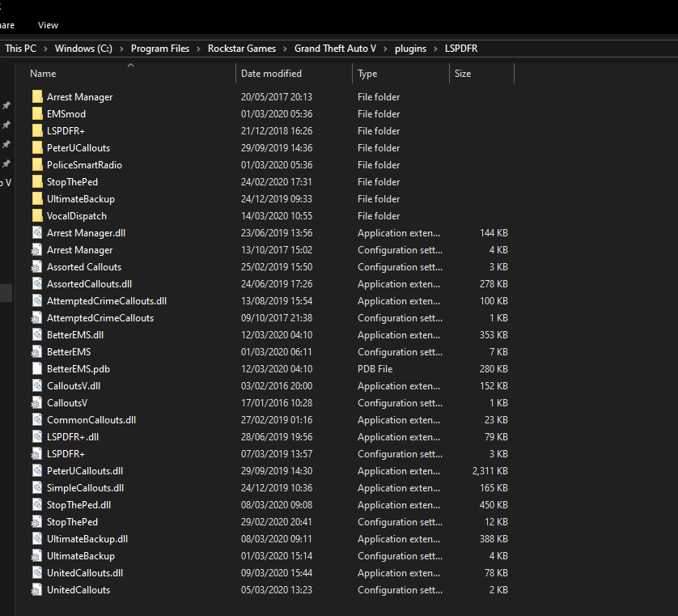Viewport: 678px width, 616px height.
Task: Select the PeterUCallouts folder icon
Action: point(37,147)
